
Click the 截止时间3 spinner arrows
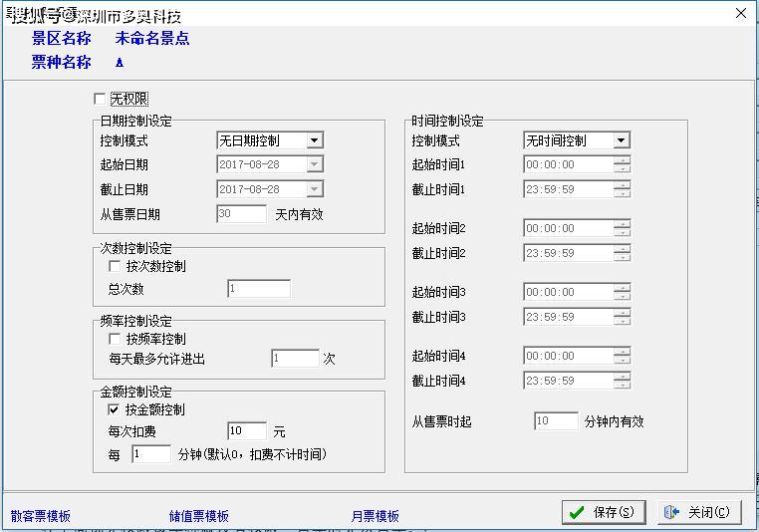pos(622,317)
